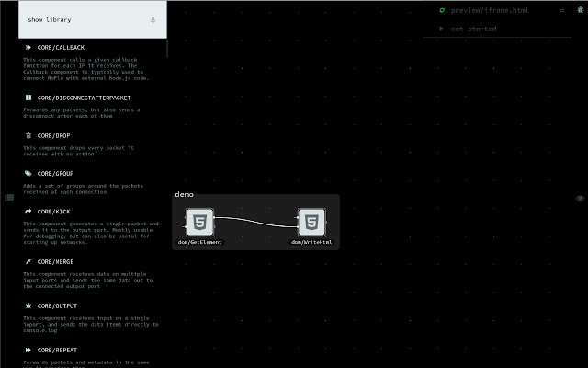588x368 pixels.
Task: Select the CORE/REPEAT forward icon
Action: point(28,350)
